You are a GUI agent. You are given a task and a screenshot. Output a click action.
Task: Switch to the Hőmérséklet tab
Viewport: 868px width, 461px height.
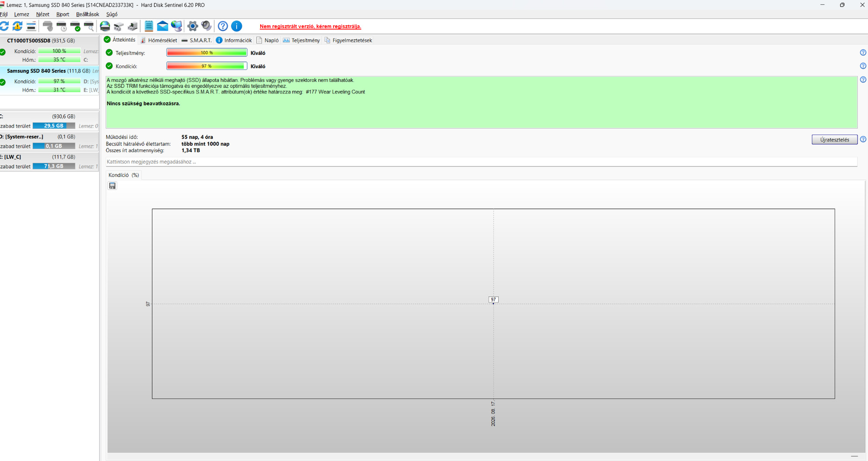[x=159, y=40]
